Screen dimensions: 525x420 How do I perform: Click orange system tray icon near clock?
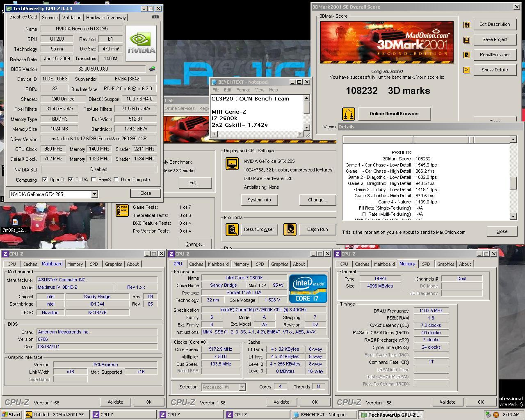pos(496,415)
